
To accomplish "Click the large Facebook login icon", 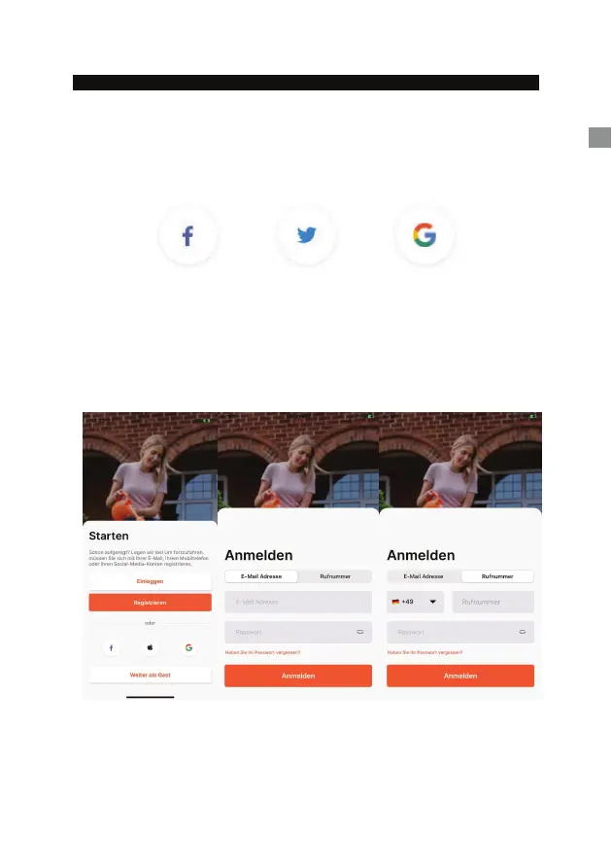I will (188, 236).
